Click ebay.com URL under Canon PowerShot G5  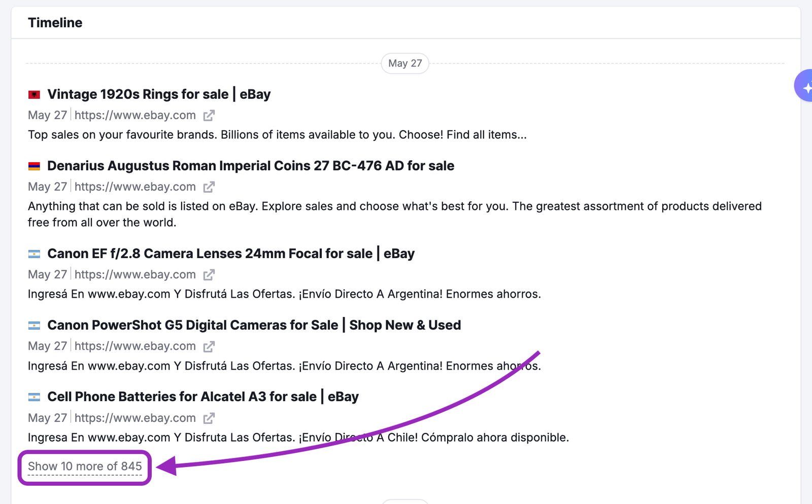tap(135, 346)
